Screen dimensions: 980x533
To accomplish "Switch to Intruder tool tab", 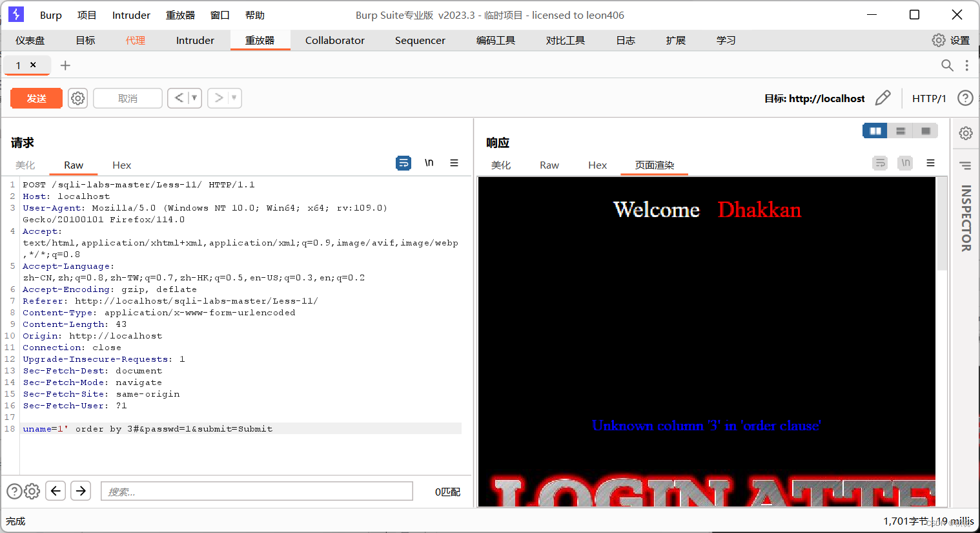I will 195,40.
